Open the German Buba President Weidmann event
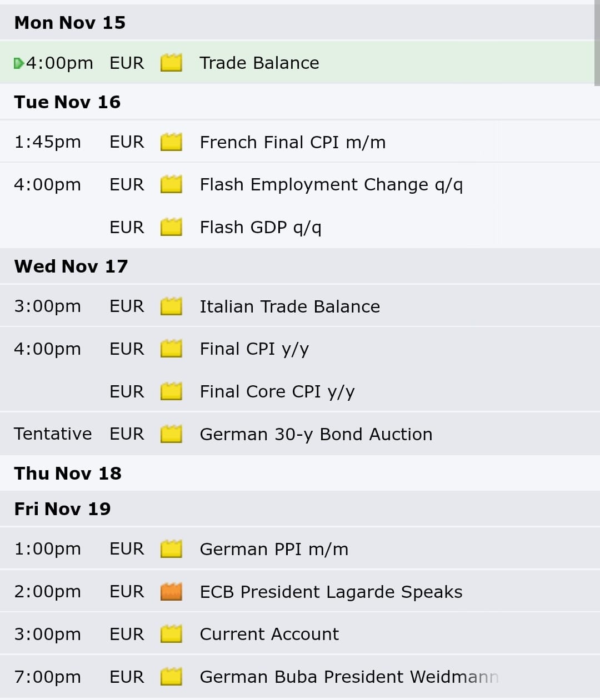Image resolution: width=600 pixels, height=700 pixels. point(349,677)
